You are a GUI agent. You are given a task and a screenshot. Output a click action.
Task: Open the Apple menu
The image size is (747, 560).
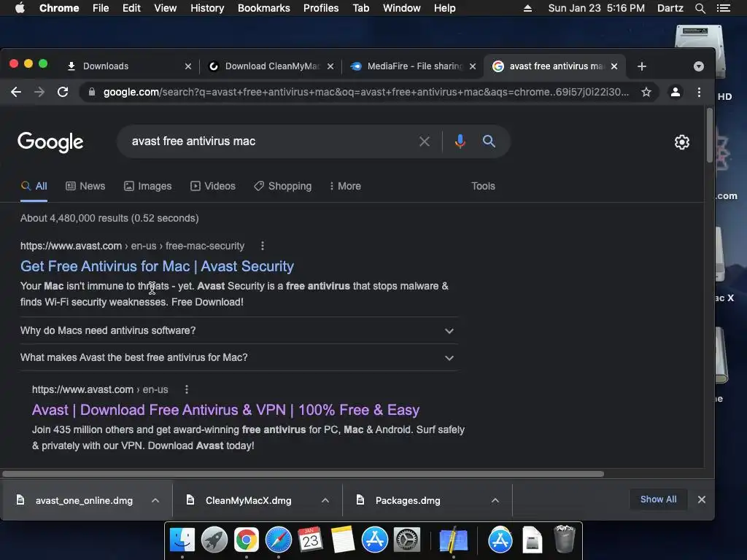tap(20, 8)
